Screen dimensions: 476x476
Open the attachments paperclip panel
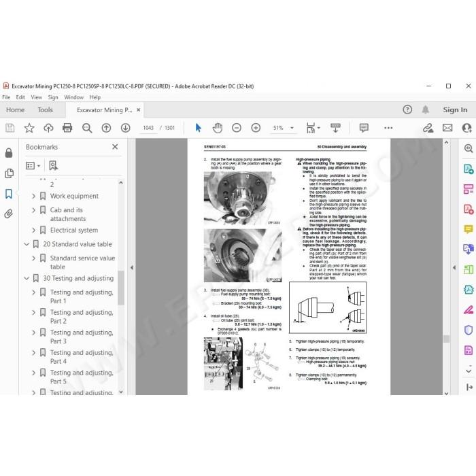click(x=9, y=214)
